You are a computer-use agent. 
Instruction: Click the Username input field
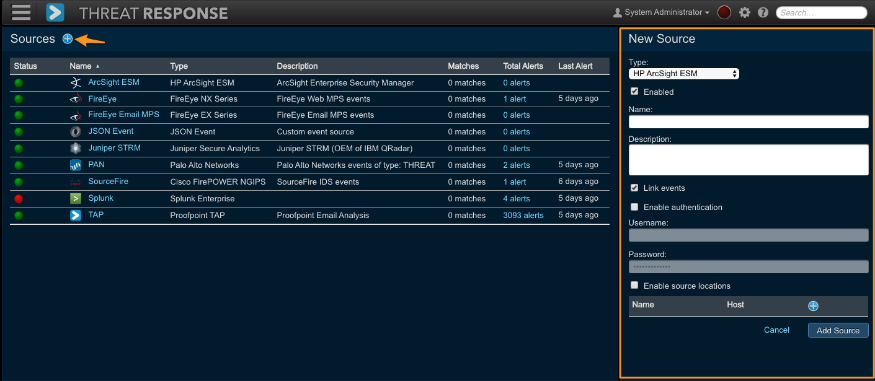[748, 235]
